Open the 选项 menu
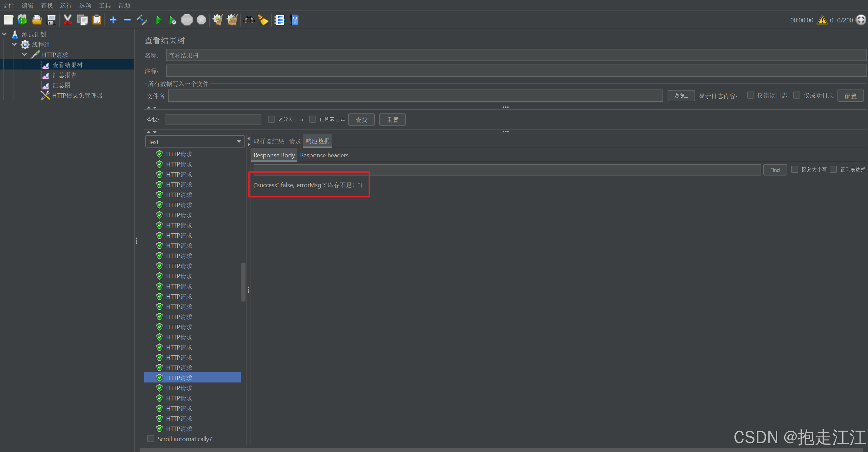The image size is (868, 452). (x=85, y=5)
